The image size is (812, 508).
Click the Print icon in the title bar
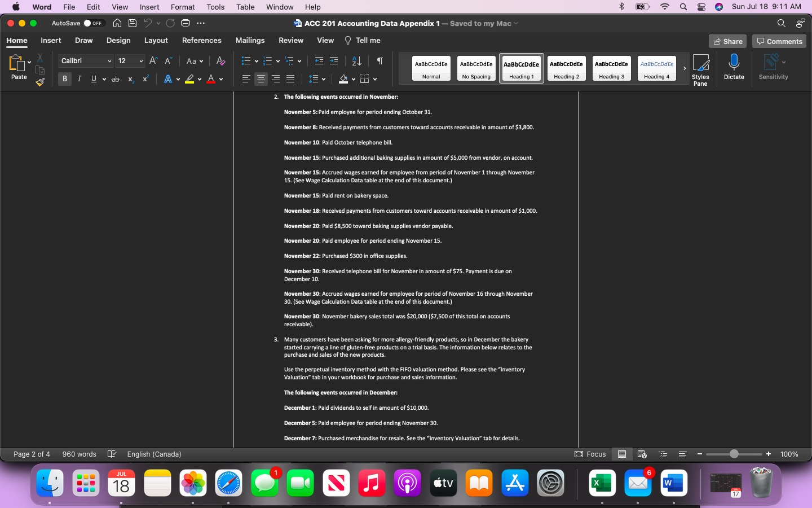coord(186,23)
